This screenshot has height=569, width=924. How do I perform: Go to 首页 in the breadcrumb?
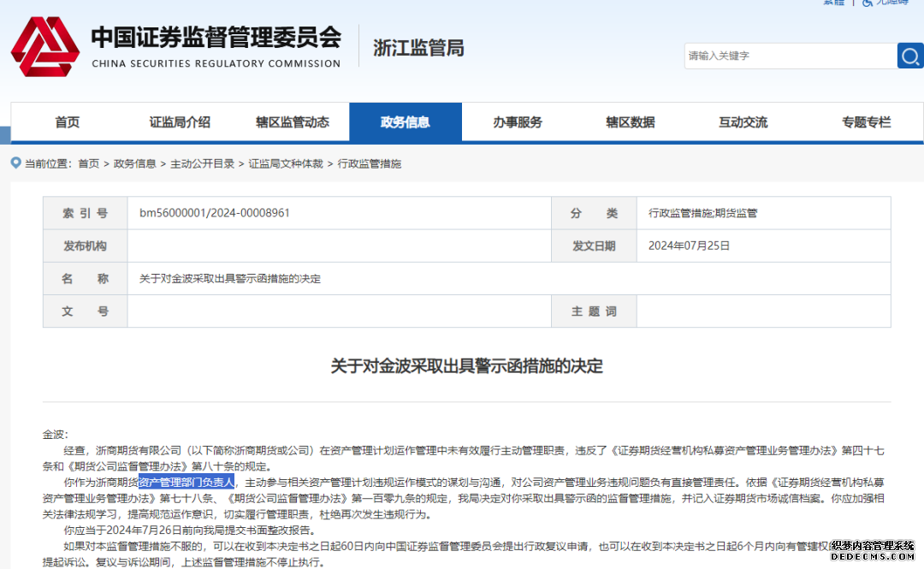[x=89, y=164]
